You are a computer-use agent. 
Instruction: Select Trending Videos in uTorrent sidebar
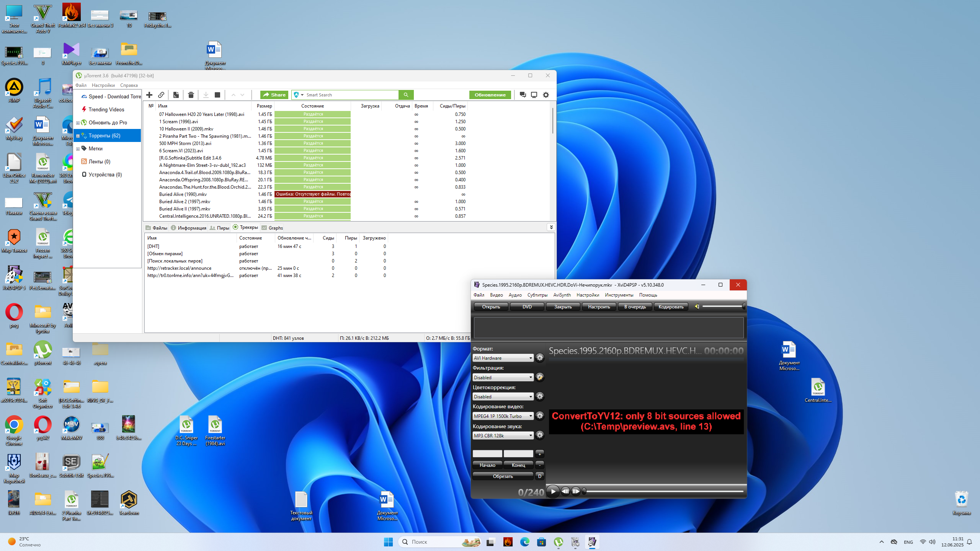tap(106, 110)
